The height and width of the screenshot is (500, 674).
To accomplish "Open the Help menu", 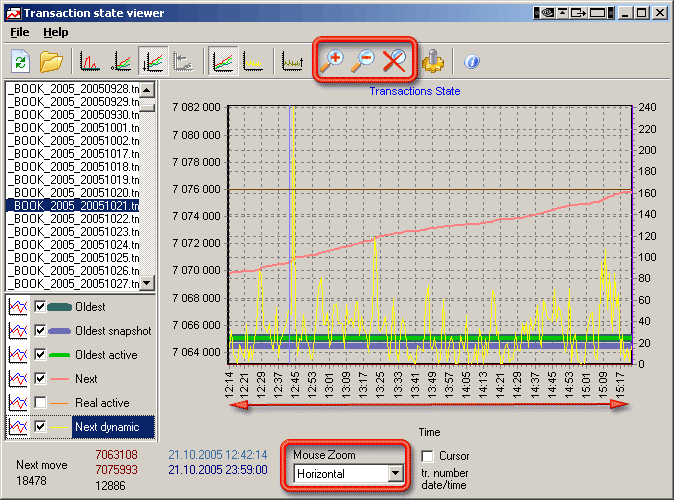I will tap(55, 32).
